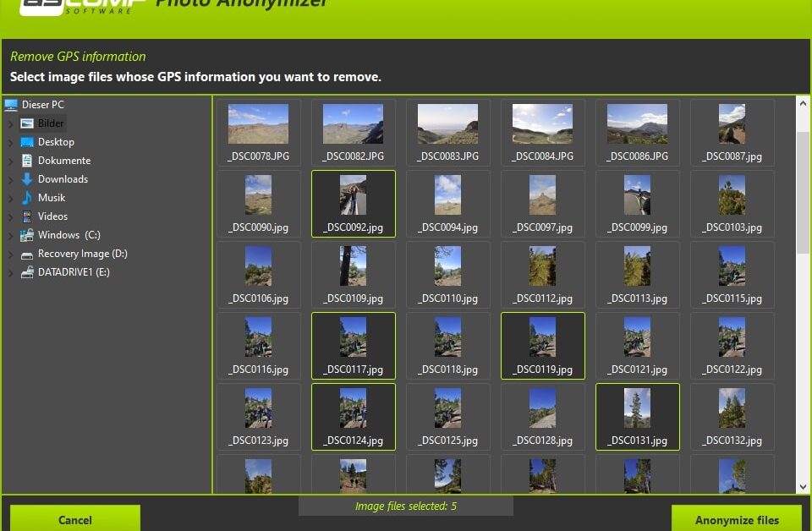Click the Windows (C:) drive icon
The width and height of the screenshot is (812, 531).
[27, 234]
